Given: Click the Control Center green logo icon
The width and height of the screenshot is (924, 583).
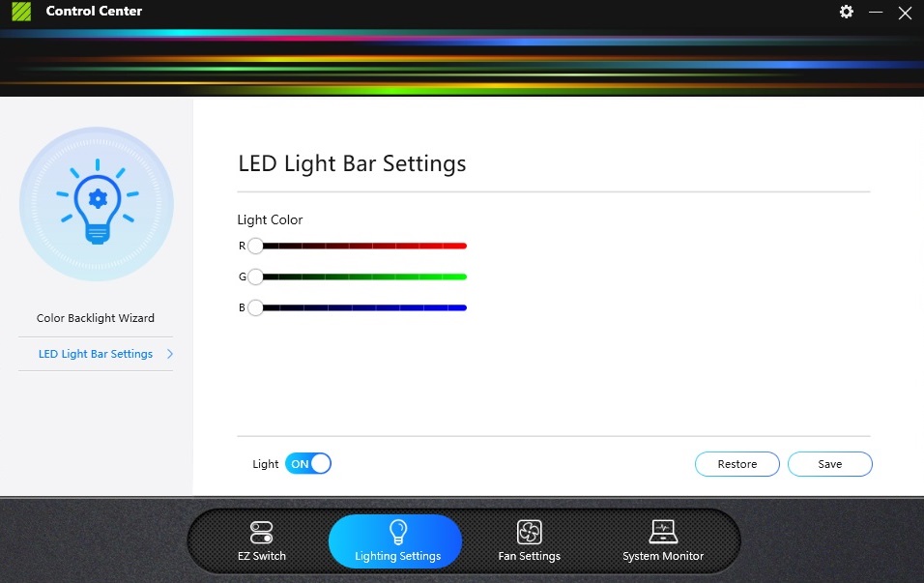Looking at the screenshot, I should click(x=21, y=12).
